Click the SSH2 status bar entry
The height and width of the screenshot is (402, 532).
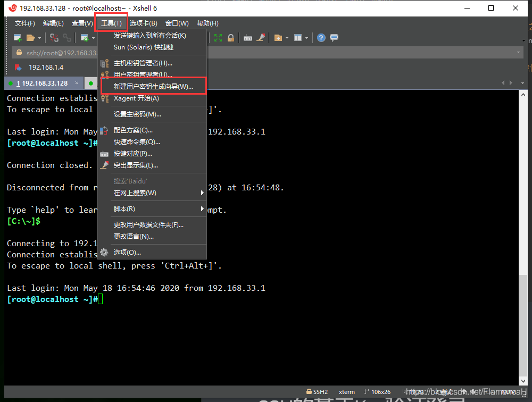coord(317,392)
